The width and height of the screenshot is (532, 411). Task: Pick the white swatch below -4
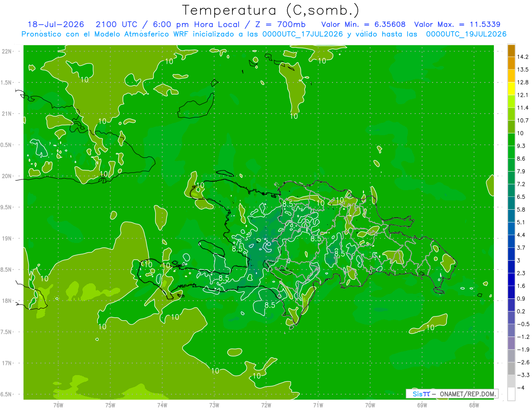click(511, 394)
